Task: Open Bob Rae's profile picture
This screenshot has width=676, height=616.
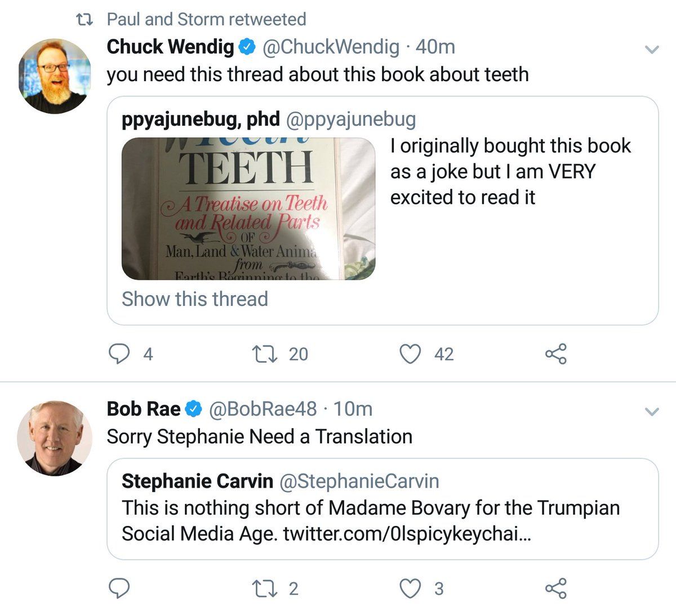Action: coord(55,438)
